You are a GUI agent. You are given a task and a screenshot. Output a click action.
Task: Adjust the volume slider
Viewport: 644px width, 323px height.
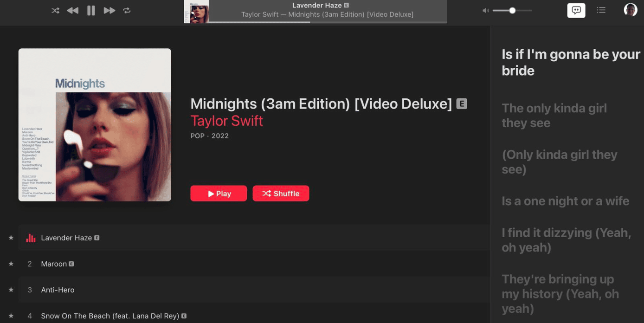[x=512, y=10]
